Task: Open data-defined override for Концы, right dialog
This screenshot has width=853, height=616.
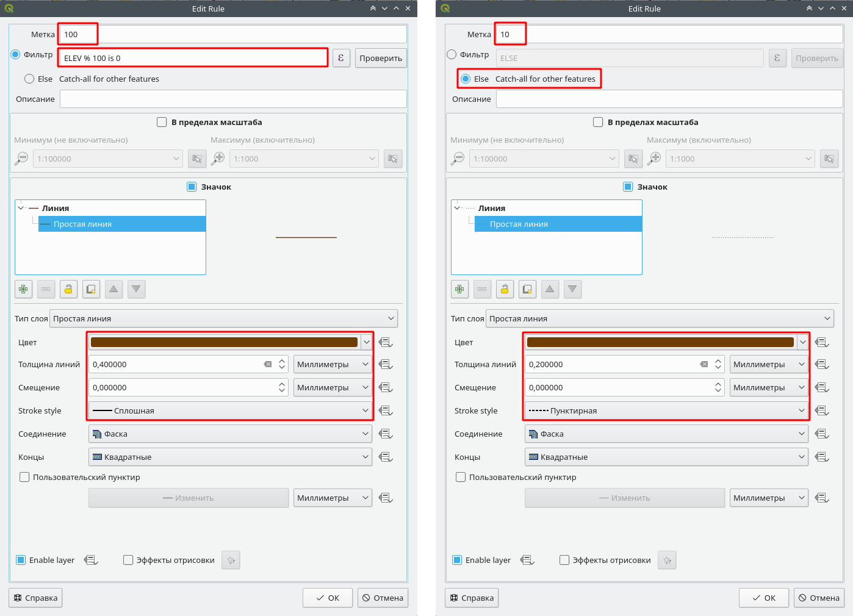Action: coord(822,457)
